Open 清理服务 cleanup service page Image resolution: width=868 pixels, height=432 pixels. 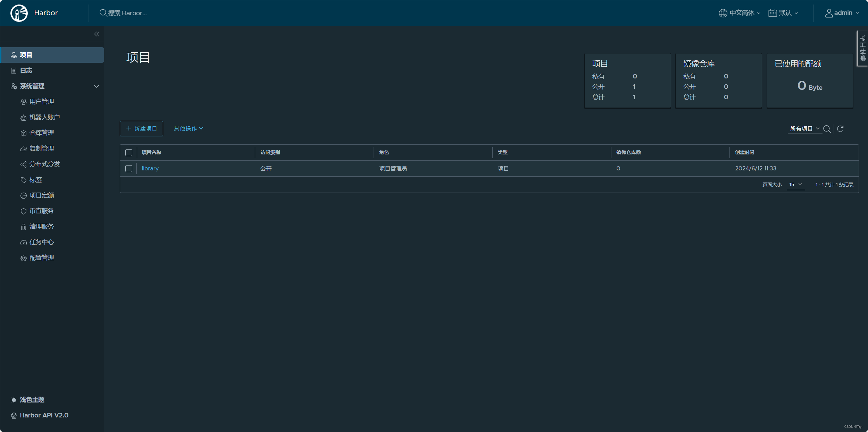[x=41, y=227]
